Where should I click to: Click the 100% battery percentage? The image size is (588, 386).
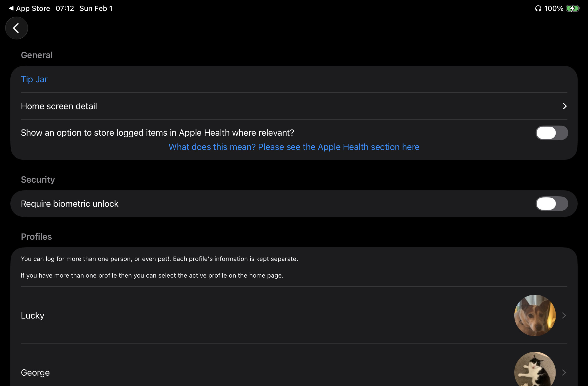pos(554,8)
